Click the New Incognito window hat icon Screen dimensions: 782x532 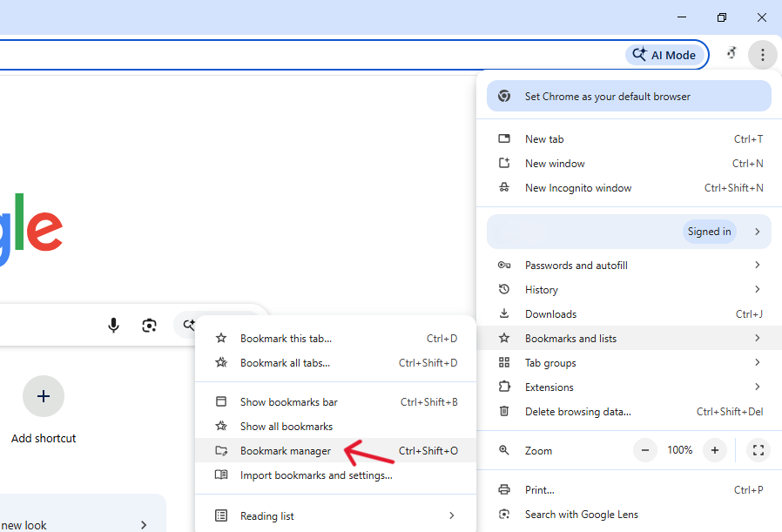pos(503,187)
